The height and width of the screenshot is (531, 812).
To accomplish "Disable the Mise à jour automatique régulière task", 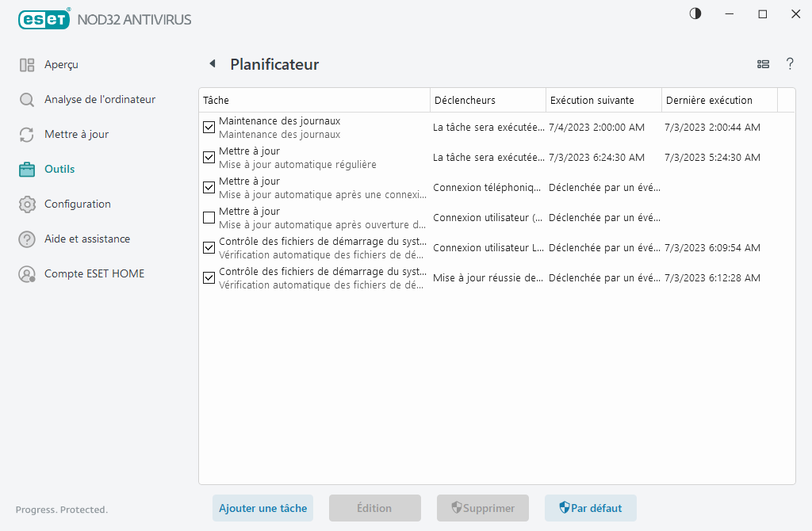I will [x=209, y=157].
